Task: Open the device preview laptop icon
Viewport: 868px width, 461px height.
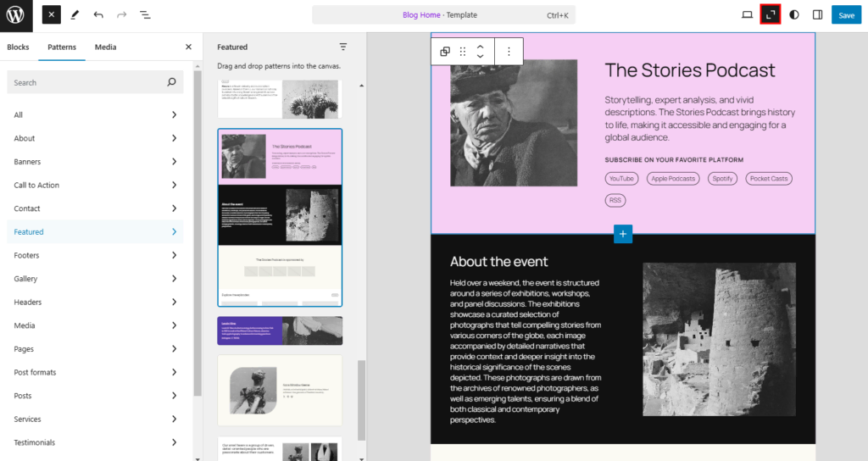Action: pyautogui.click(x=747, y=14)
